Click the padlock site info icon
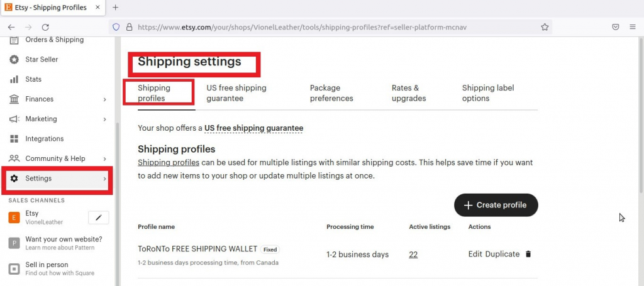This screenshot has height=286, width=644. 130,27
